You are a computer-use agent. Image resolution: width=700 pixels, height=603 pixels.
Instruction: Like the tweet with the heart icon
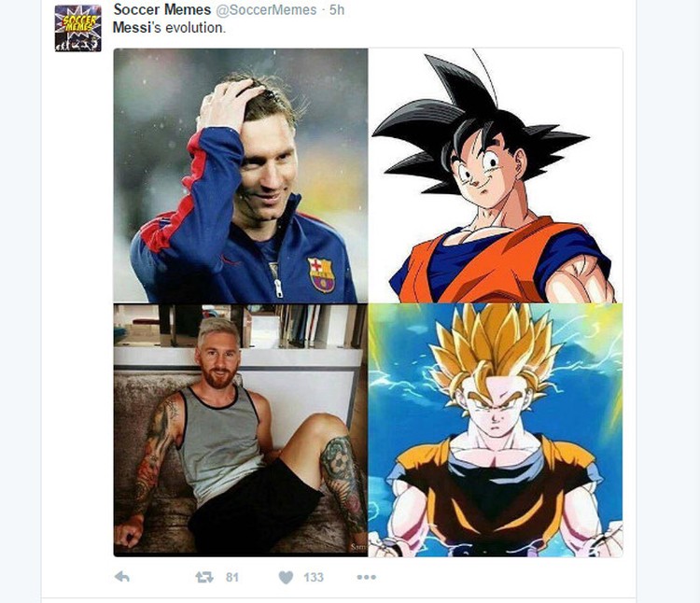tap(286, 577)
